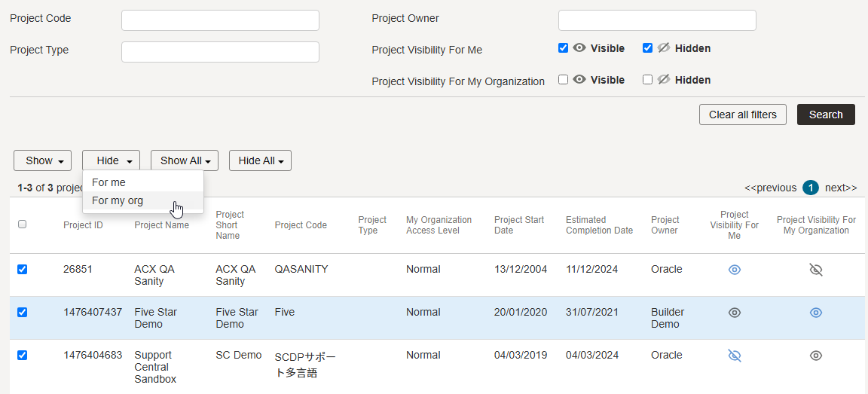
Task: Toggle hidden-for-me icon for Support Central Sandbox
Action: click(734, 356)
